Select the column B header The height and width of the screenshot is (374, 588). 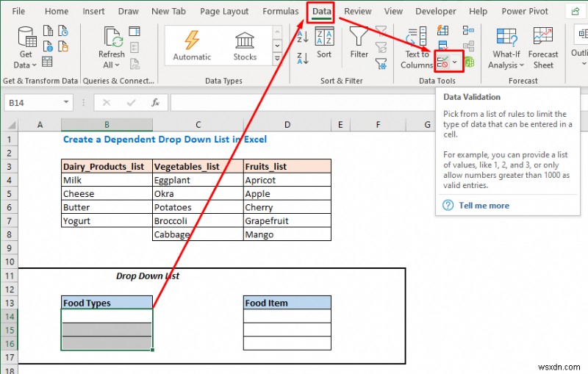point(107,124)
